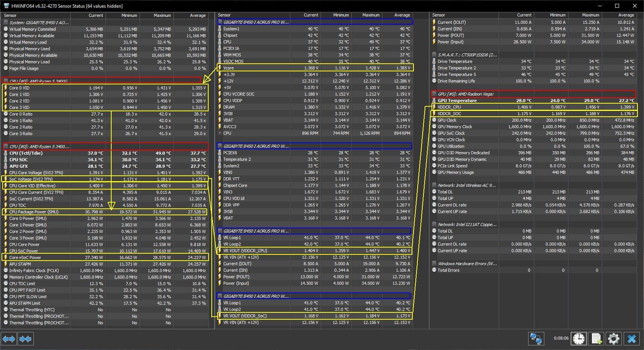Click icon next to Virtual Memory Commited
This screenshot has height=350, width=644.
click(6, 29)
